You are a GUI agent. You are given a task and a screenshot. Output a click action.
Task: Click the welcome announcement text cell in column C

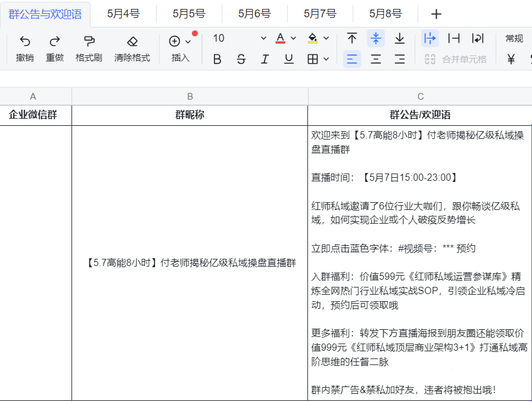(420, 262)
